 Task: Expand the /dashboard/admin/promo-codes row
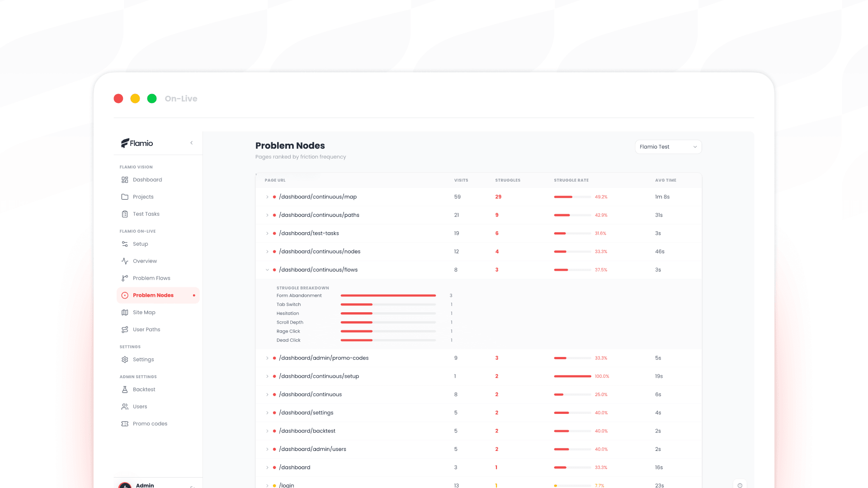coord(267,358)
